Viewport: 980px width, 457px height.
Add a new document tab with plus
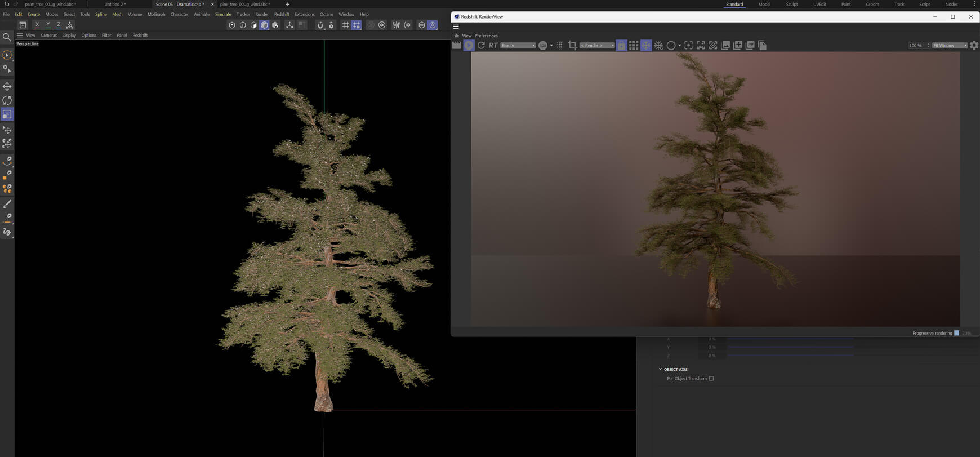point(288,4)
